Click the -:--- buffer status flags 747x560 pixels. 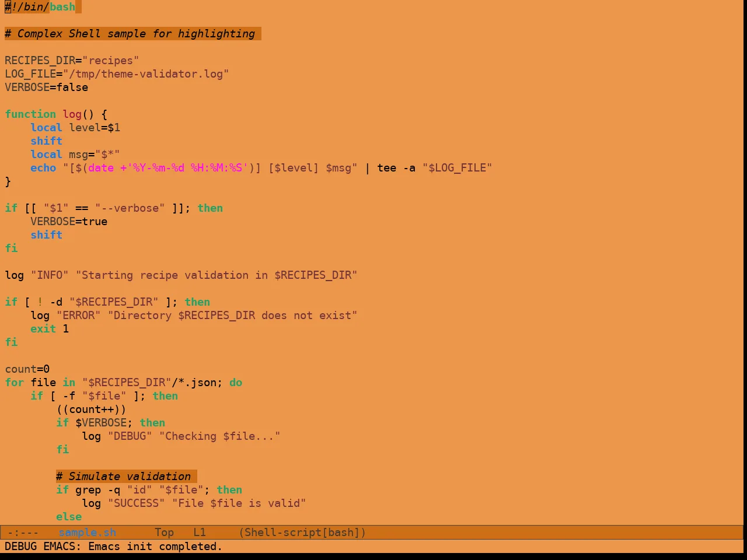pos(23,532)
